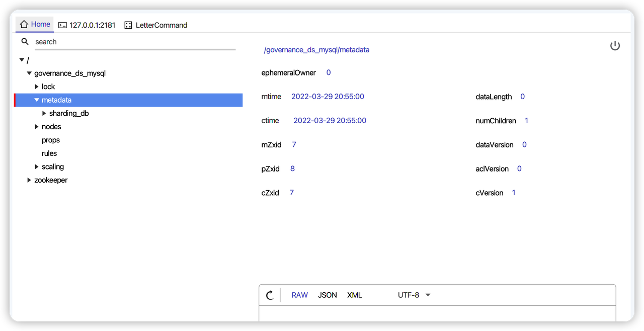Click the power disconnect icon
The height and width of the screenshot is (331, 644).
coord(615,46)
